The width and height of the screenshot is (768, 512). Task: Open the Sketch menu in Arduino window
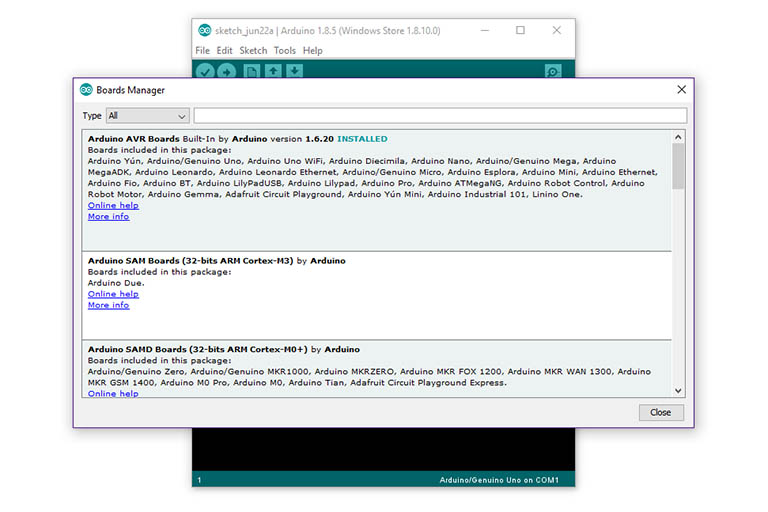tap(253, 50)
